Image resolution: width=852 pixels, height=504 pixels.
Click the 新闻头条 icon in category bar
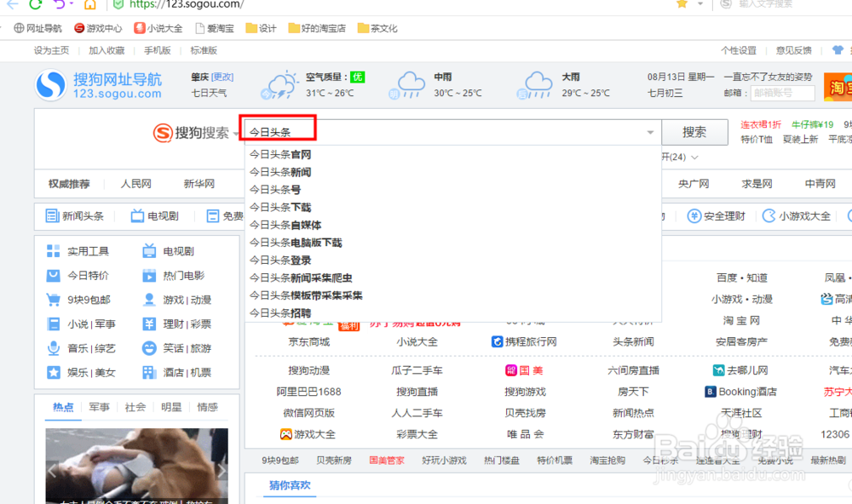(52, 216)
